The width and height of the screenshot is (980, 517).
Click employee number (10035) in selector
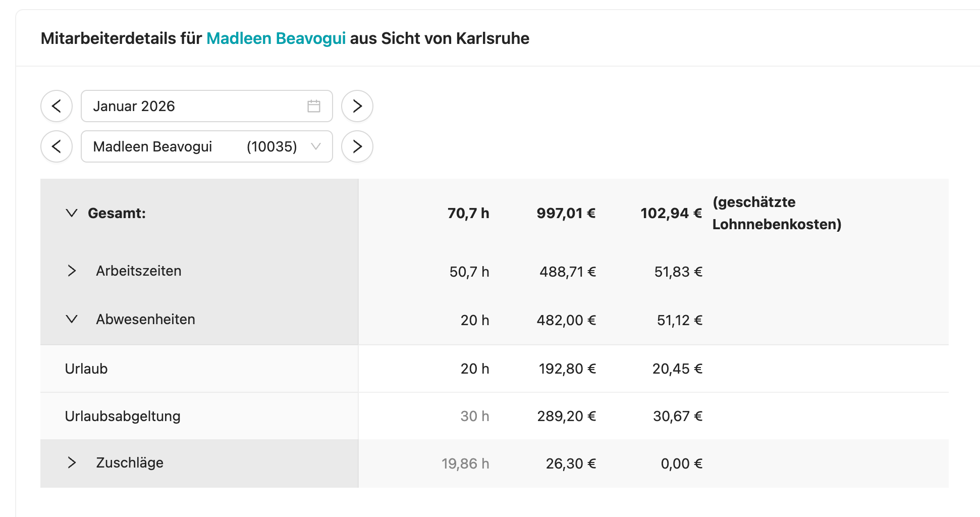point(271,146)
